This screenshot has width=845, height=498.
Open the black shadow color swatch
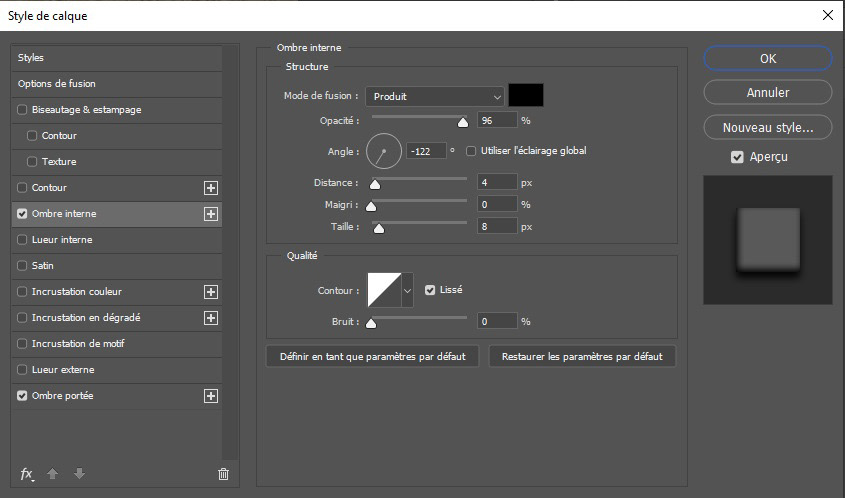pyautogui.click(x=526, y=95)
